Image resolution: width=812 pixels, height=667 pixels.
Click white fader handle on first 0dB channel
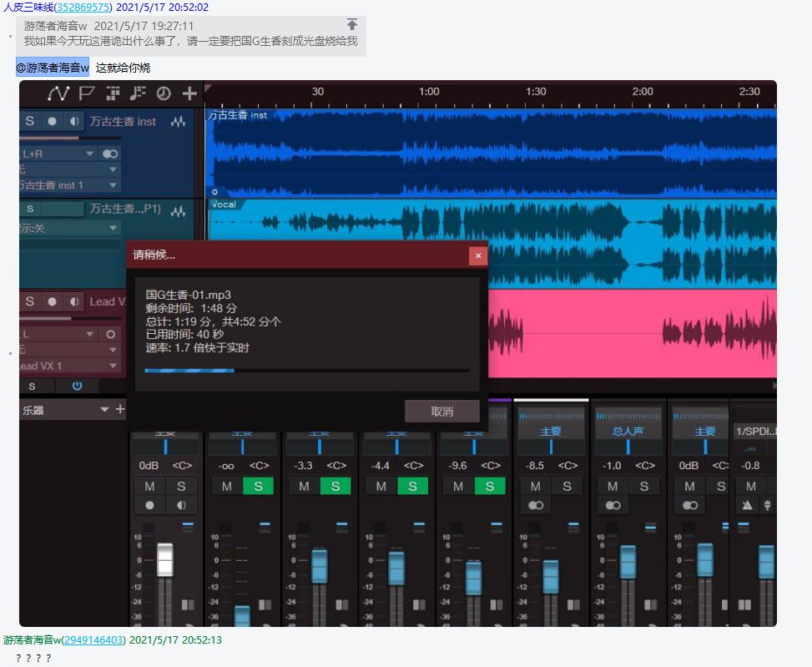(x=164, y=559)
